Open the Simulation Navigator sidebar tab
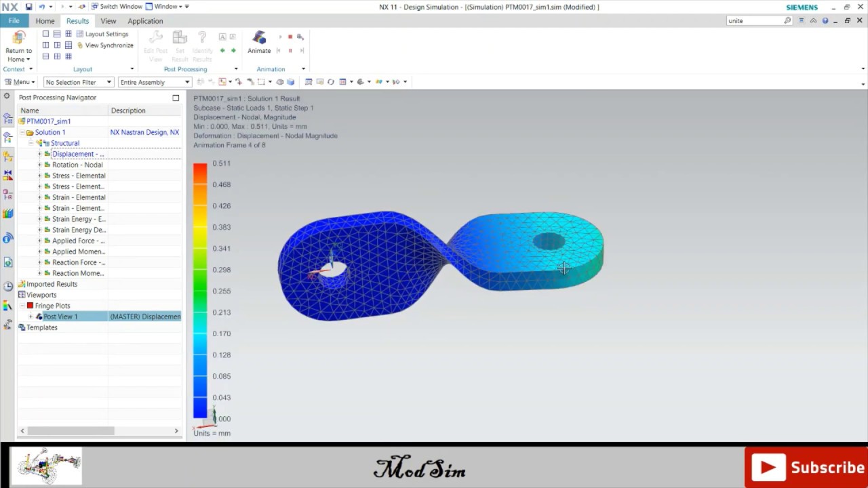868x488 pixels. [7, 119]
